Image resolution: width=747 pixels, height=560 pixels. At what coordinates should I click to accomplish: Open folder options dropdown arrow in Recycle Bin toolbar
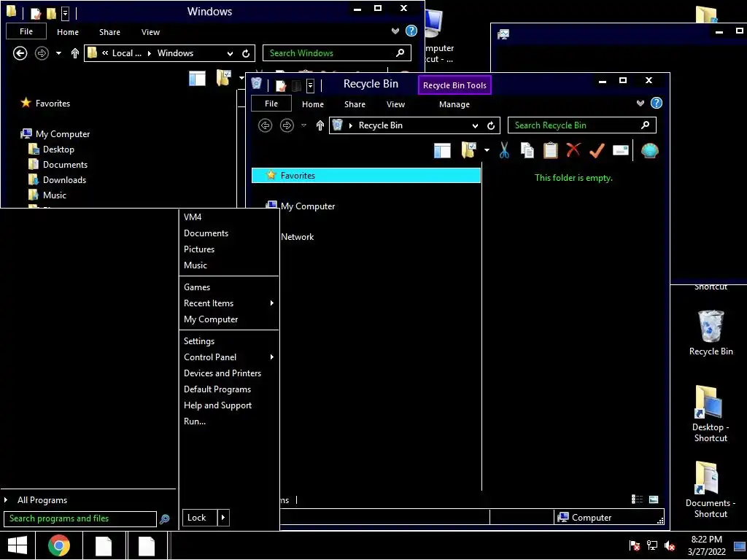coord(487,150)
